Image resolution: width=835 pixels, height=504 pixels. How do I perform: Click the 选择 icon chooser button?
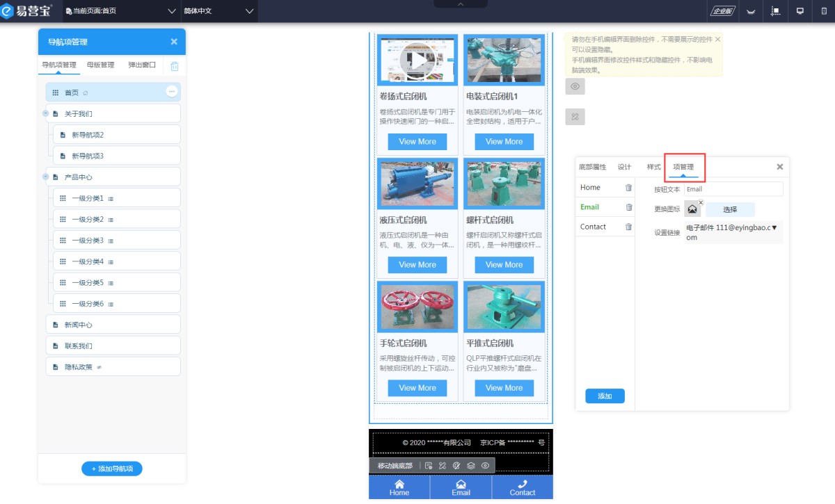point(730,209)
